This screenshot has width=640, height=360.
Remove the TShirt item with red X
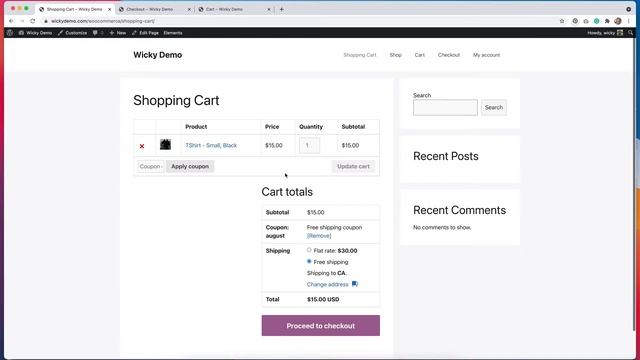click(142, 146)
